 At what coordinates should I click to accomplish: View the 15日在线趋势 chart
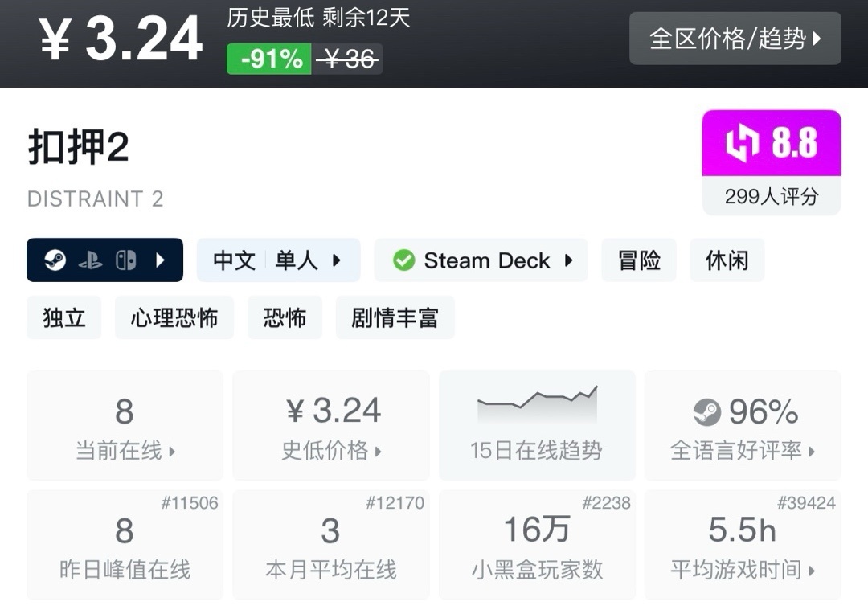[x=536, y=425]
